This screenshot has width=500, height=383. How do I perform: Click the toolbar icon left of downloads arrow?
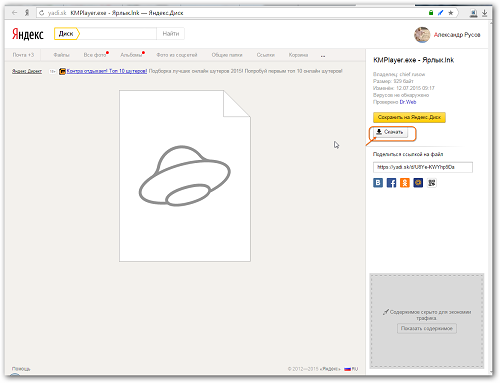point(473,13)
